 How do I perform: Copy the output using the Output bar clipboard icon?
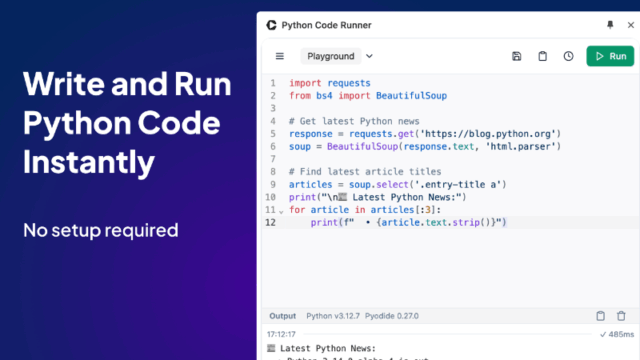(600, 316)
